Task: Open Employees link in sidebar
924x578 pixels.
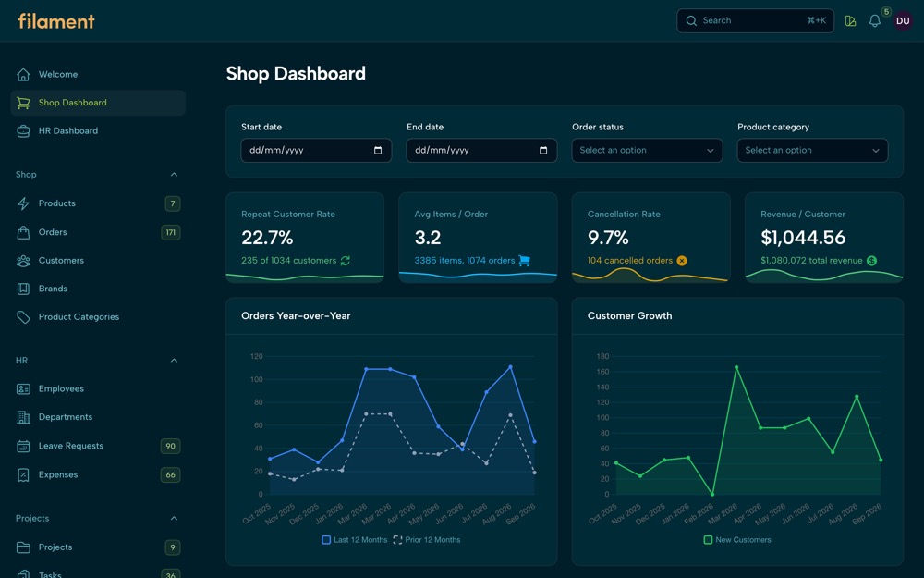Action: pyautogui.click(x=98, y=389)
